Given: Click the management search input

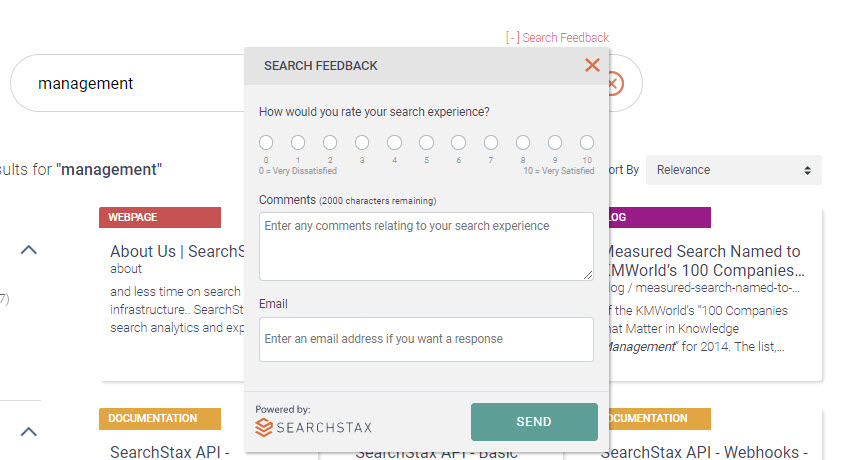Looking at the screenshot, I should pos(129,83).
